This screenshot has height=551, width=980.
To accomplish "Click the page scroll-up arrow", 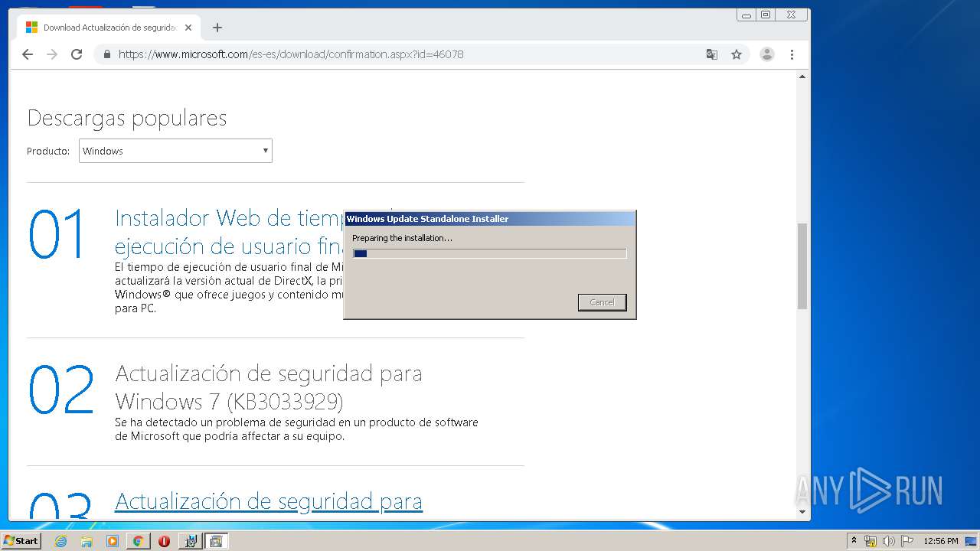I will coord(802,77).
